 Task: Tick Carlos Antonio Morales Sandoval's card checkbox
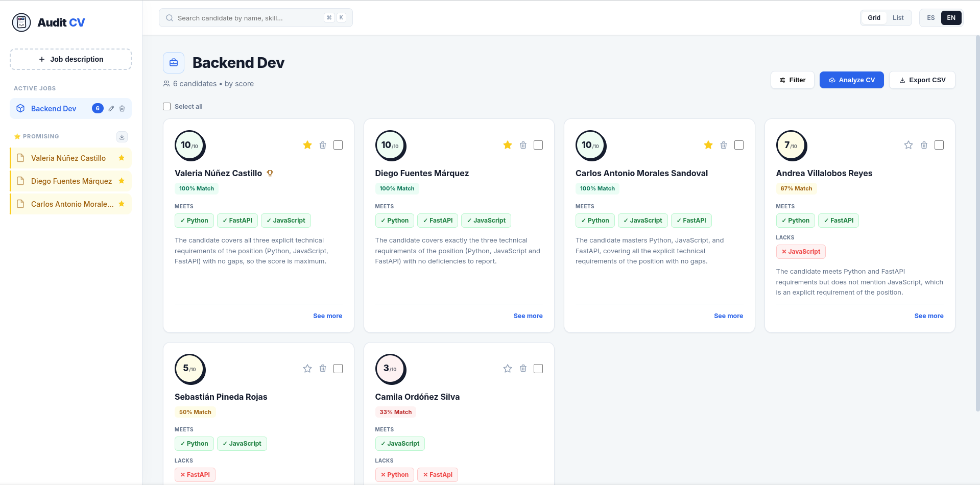[739, 145]
